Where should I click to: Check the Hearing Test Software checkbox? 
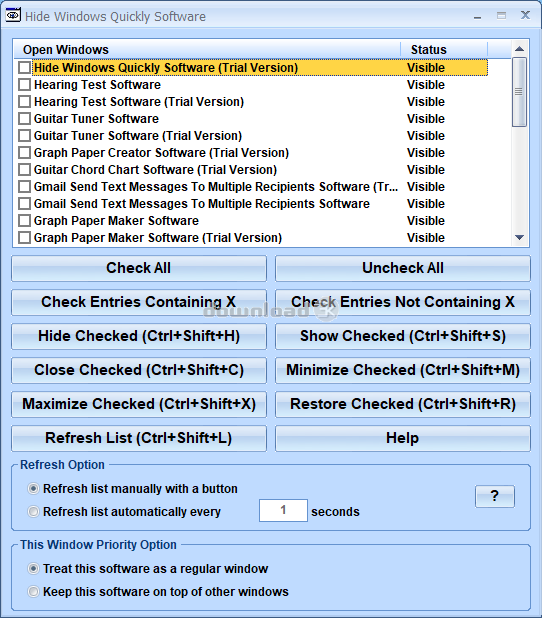point(24,85)
